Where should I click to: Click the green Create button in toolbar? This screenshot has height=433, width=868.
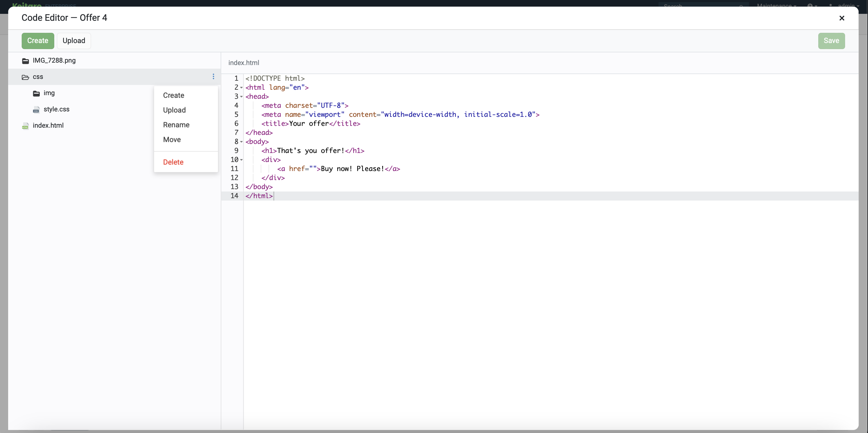coord(38,41)
